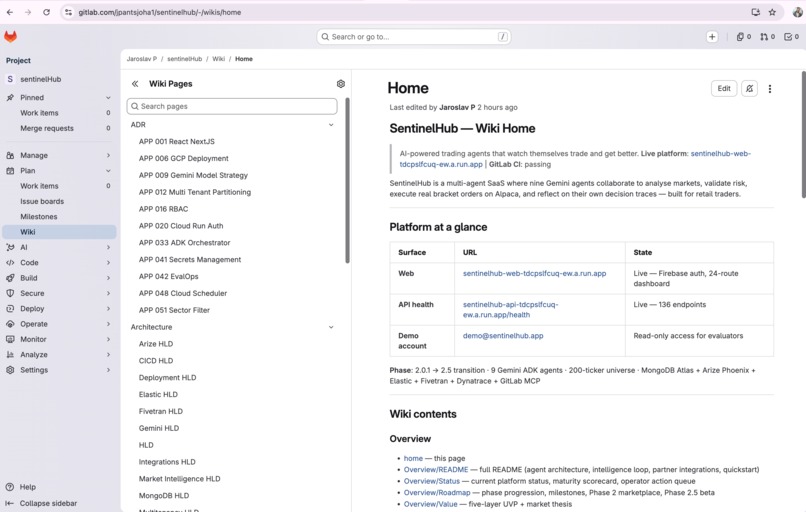Click the Jaroslav P breadcrumb
This screenshot has width=806, height=512.
pos(142,59)
